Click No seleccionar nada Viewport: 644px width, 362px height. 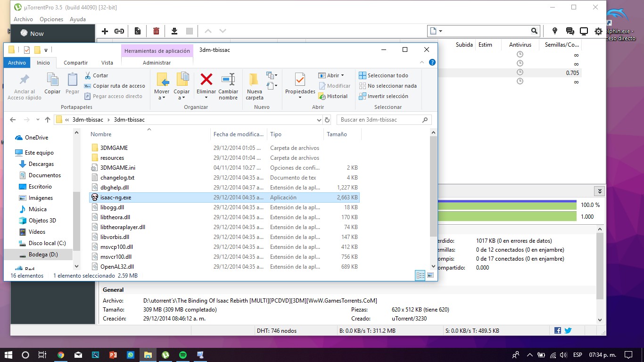point(388,86)
